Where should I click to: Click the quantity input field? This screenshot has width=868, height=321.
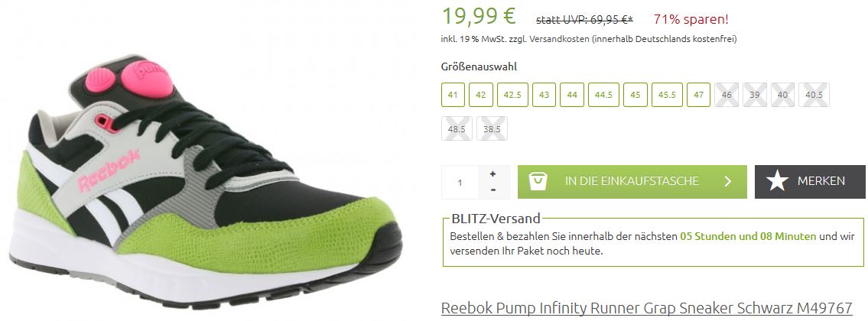(460, 182)
